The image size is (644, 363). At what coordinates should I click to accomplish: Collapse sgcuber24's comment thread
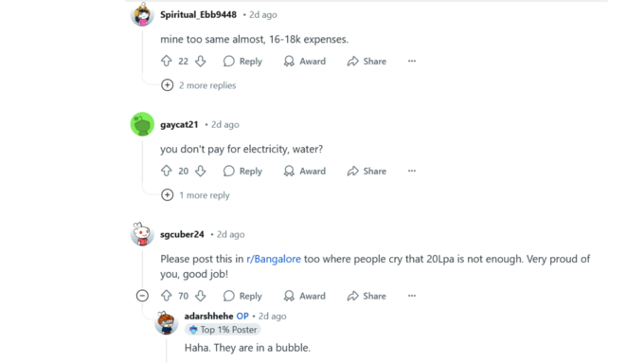(x=142, y=296)
